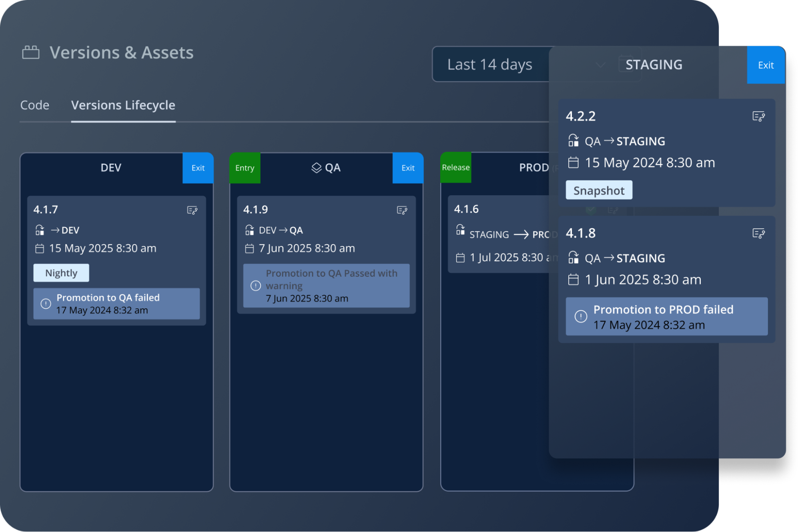Select the Versions Lifecycle tab
This screenshot has height=532, width=800.
tap(123, 105)
